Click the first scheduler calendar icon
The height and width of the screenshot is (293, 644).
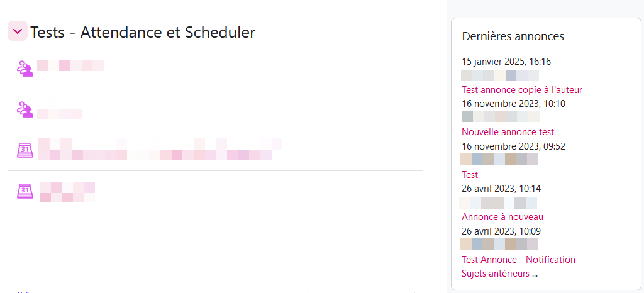coord(25,150)
